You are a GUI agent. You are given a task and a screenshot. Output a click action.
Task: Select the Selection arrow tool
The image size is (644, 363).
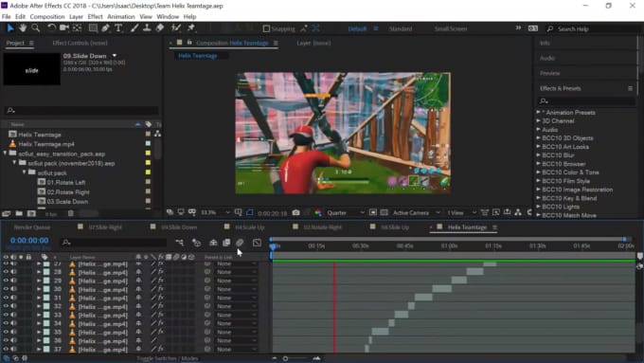(x=10, y=27)
